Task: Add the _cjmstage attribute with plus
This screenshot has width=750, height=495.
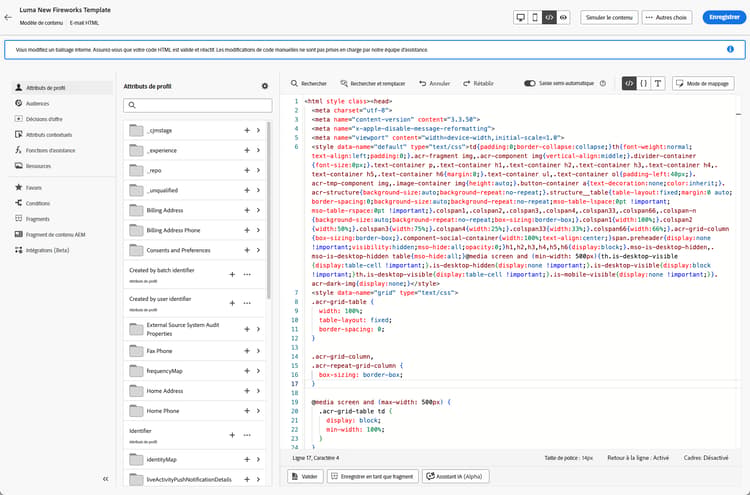Action: (247, 130)
